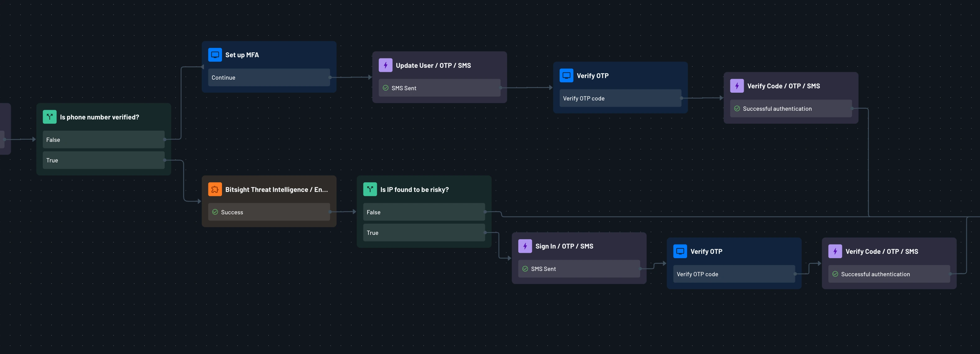Click the lower Verify Code / OTP / SMS lightning icon
The width and height of the screenshot is (980, 354).
pyautogui.click(x=835, y=251)
